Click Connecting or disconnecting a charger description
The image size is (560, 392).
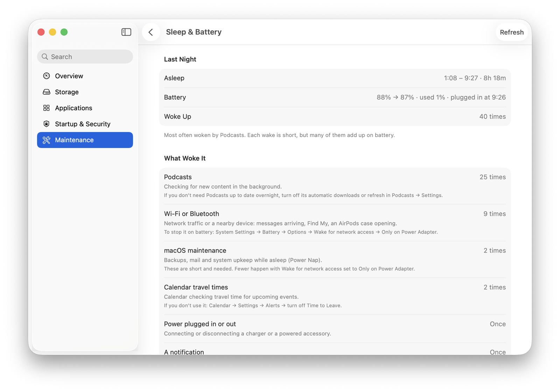click(x=247, y=334)
